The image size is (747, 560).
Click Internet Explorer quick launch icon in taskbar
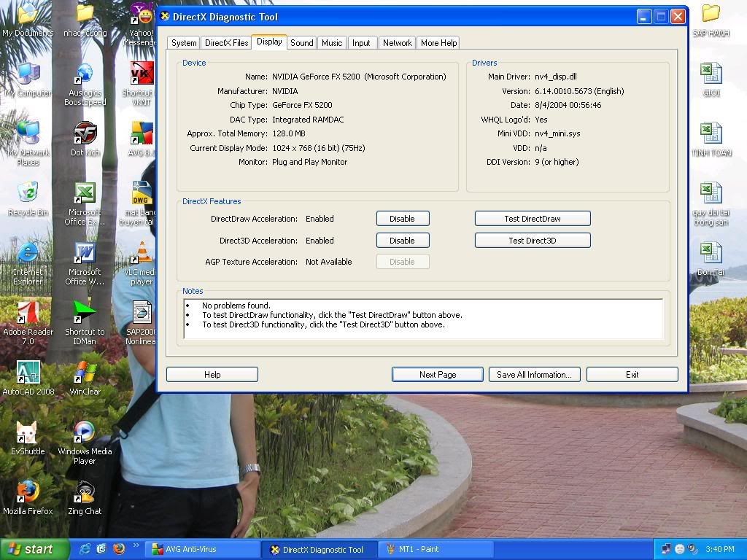pos(85,549)
